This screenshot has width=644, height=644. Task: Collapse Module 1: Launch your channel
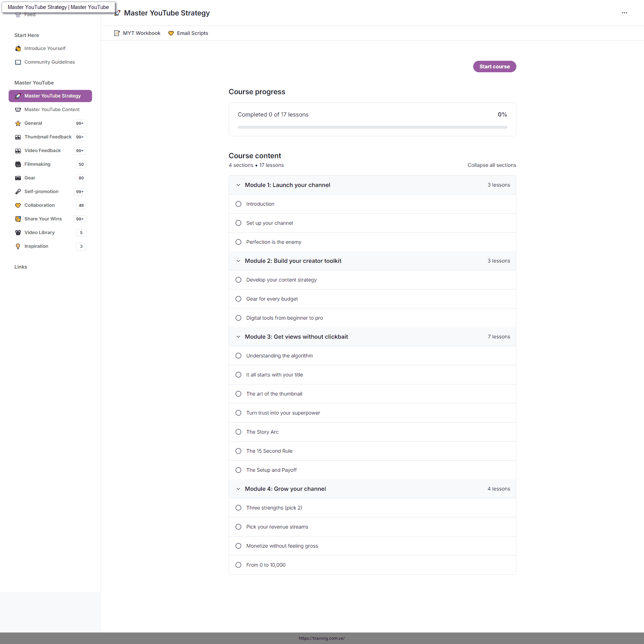coord(238,185)
